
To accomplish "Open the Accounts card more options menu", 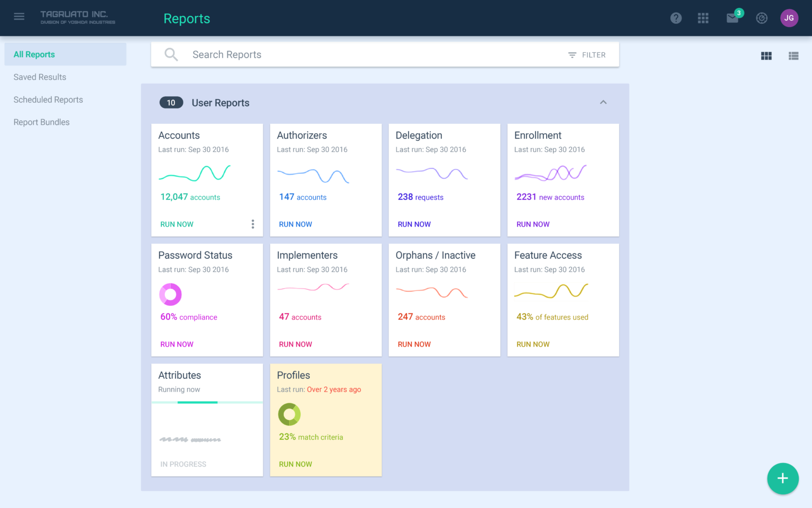I will (253, 224).
